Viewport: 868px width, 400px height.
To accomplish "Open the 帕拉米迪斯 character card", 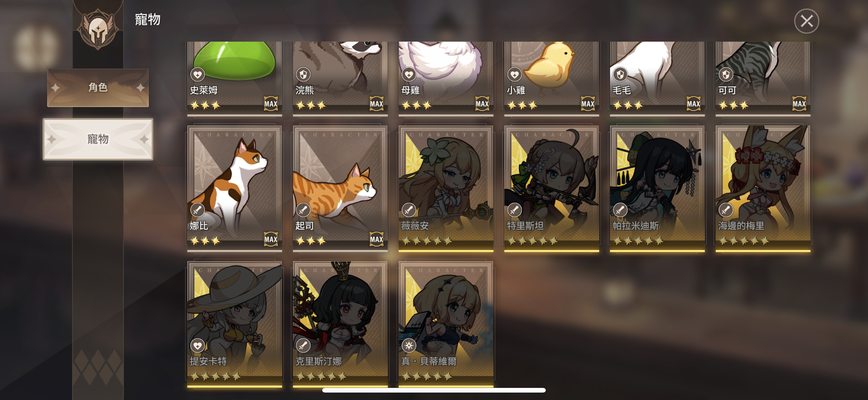I will (x=658, y=189).
